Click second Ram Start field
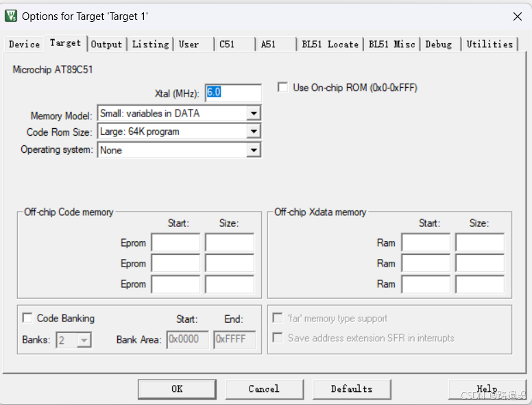532x405 pixels. click(x=426, y=263)
